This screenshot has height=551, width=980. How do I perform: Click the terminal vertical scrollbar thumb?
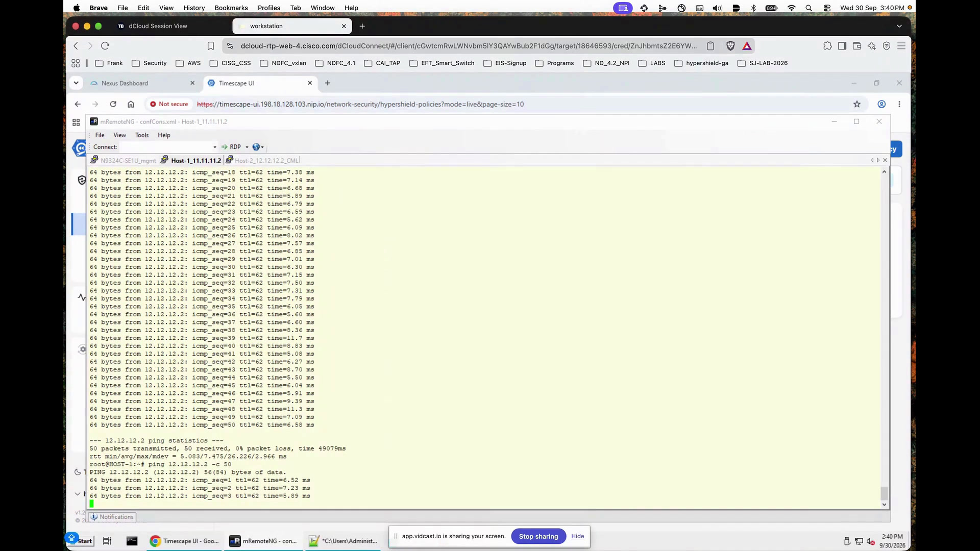click(884, 493)
